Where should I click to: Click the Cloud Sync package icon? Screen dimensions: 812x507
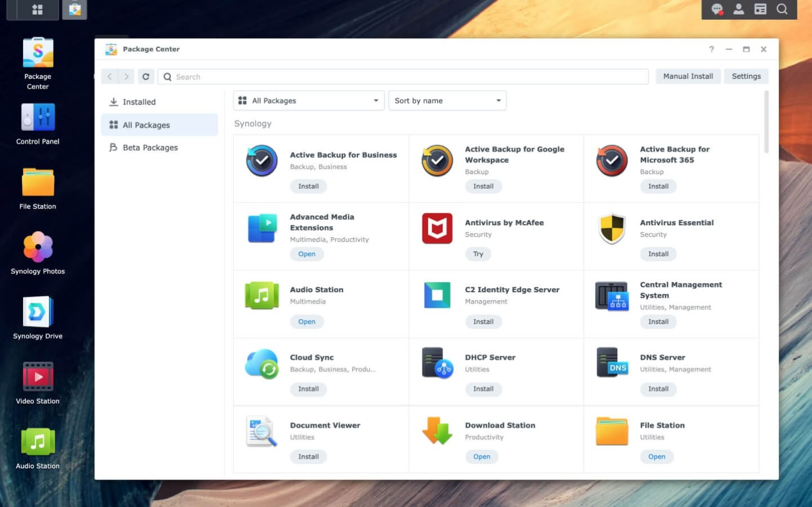click(262, 364)
